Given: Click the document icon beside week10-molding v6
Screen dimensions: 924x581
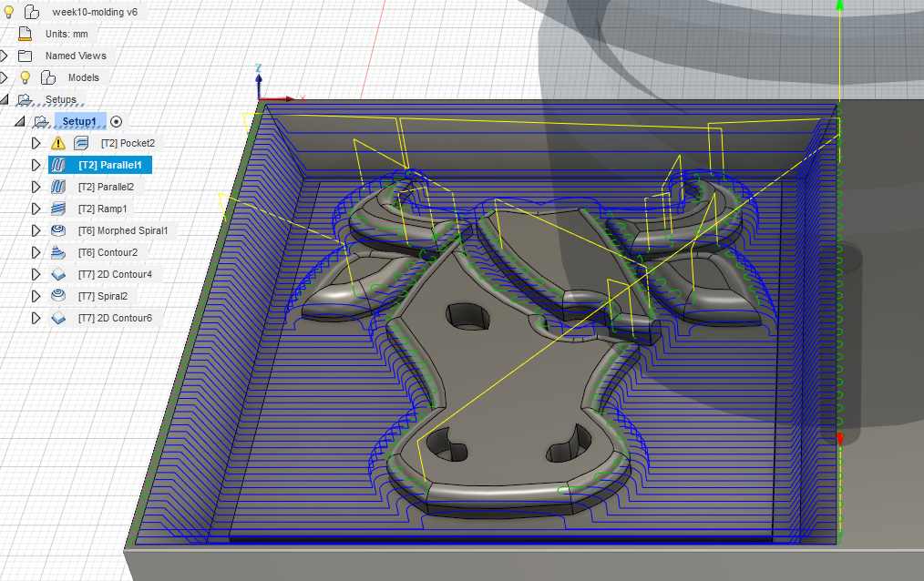Looking at the screenshot, I should 31,12.
